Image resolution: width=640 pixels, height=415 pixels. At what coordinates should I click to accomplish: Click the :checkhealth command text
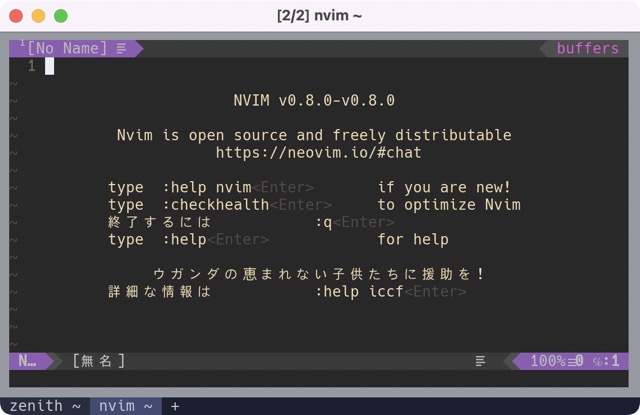pyautogui.click(x=216, y=204)
